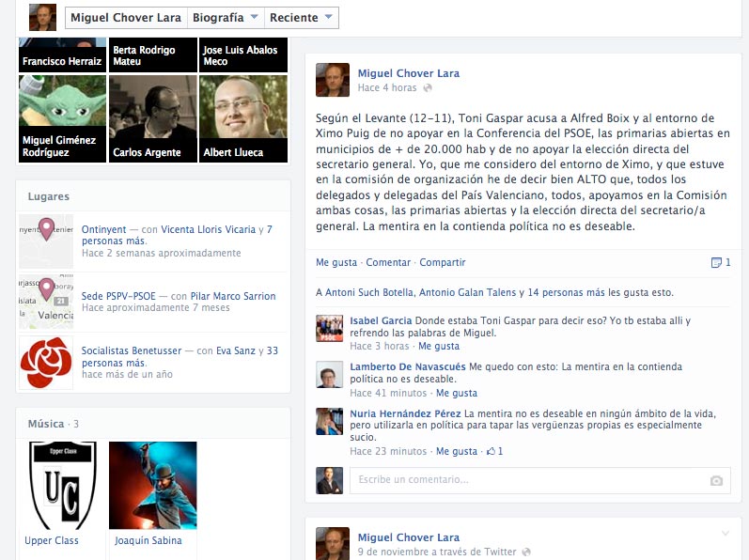The image size is (749, 560).
Task: Open Nuria Hernández Pérez profile link
Action: pyautogui.click(x=405, y=413)
